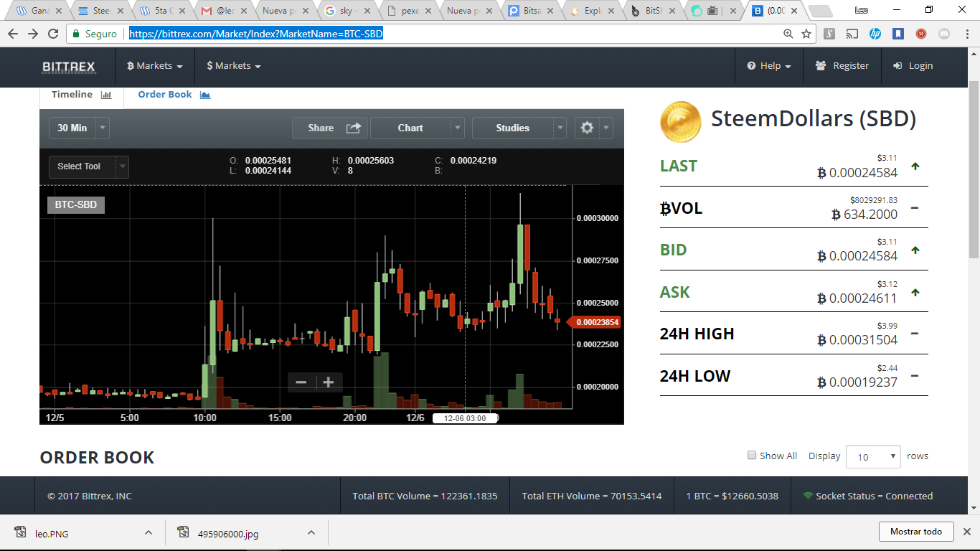Open chart settings gear icon
The image size is (980, 551).
pyautogui.click(x=587, y=128)
